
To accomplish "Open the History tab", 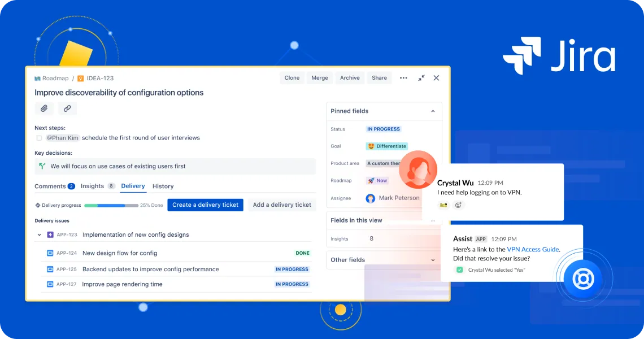I will coord(163,186).
